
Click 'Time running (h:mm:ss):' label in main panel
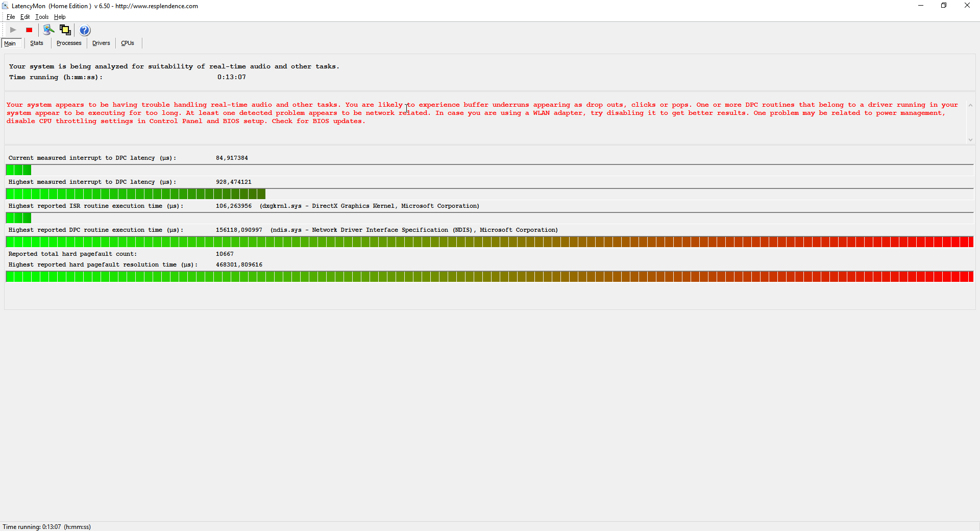coord(56,77)
